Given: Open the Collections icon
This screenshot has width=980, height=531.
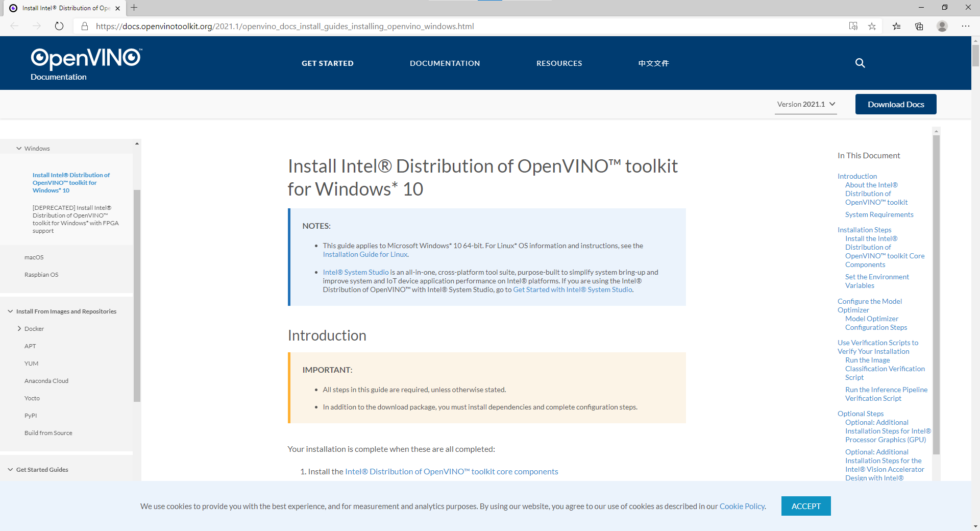Looking at the screenshot, I should [919, 26].
